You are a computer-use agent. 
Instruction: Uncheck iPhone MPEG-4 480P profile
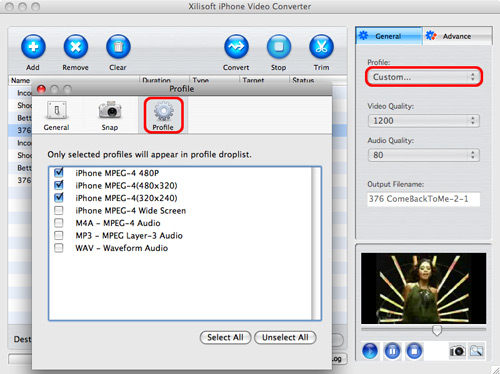(59, 173)
